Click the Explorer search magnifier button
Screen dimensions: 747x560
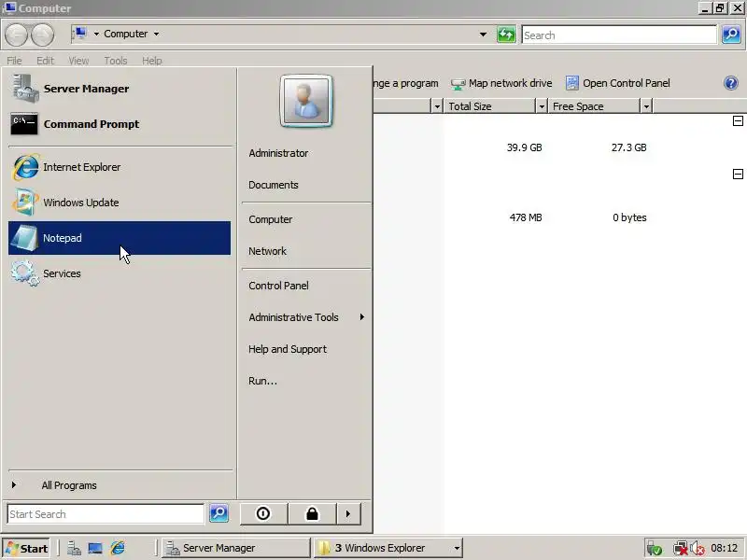pos(731,35)
